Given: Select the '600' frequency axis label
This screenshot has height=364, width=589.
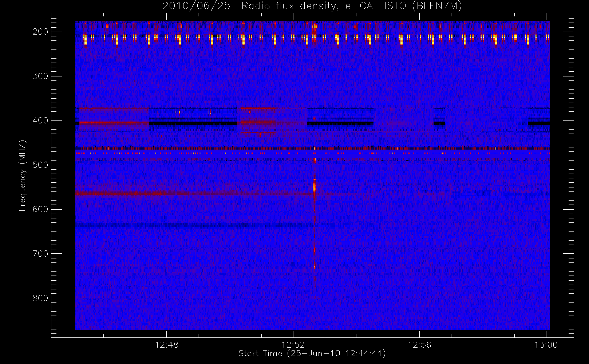Looking at the screenshot, I should [x=40, y=209].
